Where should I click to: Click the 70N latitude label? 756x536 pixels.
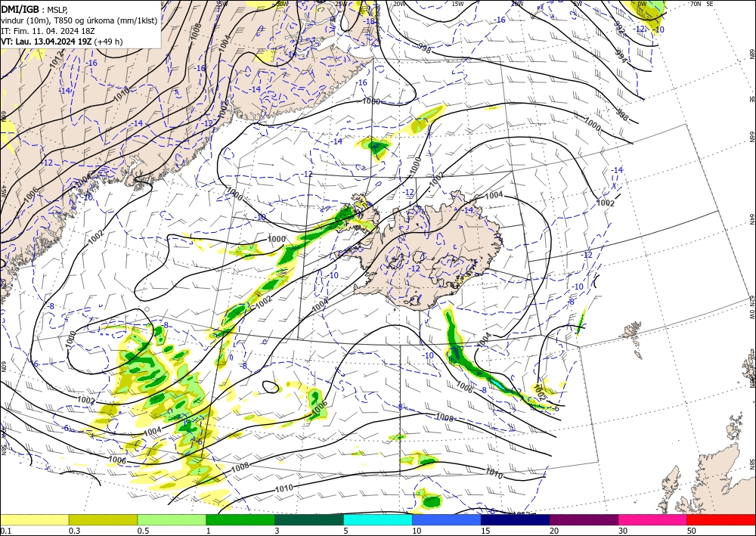pos(696,3)
